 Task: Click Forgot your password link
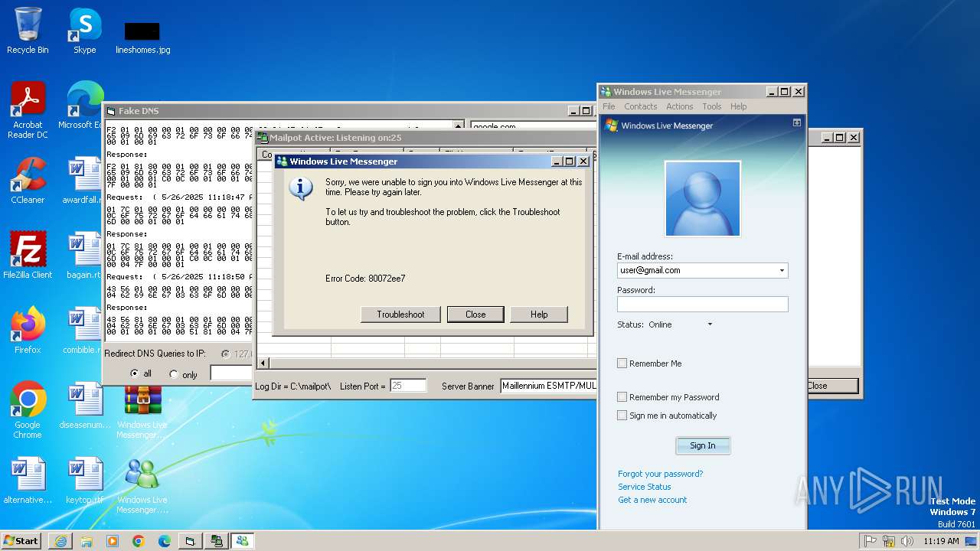click(x=661, y=474)
